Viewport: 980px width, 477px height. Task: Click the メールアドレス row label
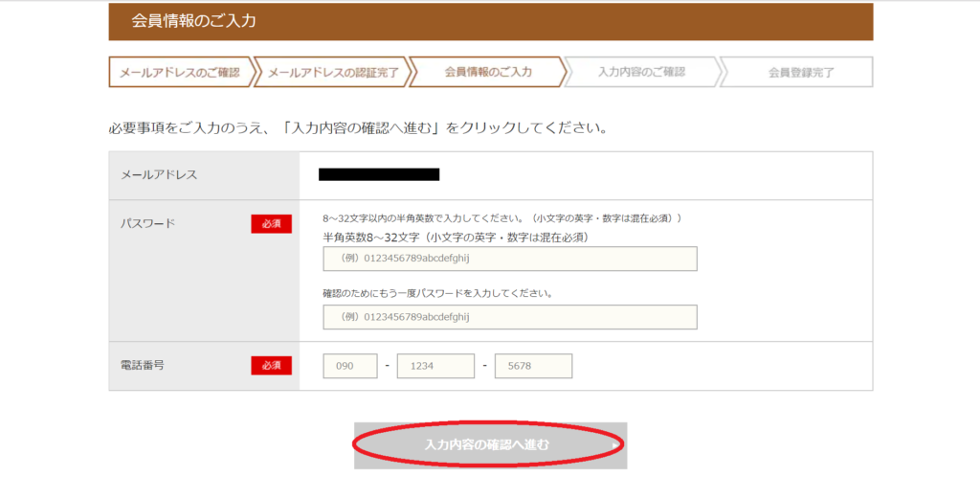pyautogui.click(x=160, y=175)
